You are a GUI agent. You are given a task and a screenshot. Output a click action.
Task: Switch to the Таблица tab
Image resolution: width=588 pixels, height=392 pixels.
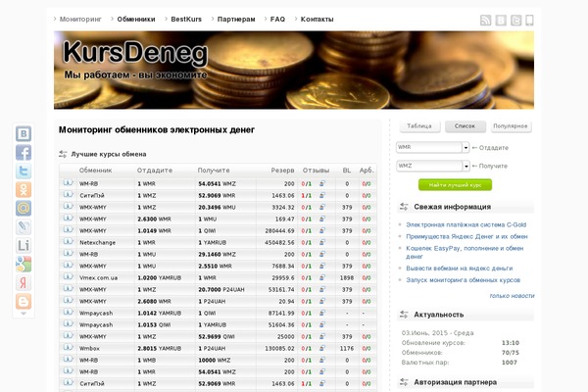point(419,126)
